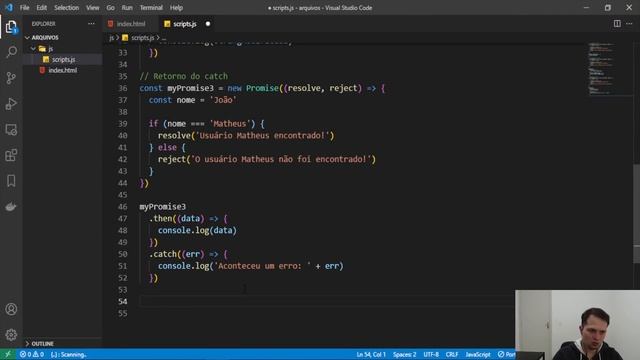Click the code minimap

pos(602,69)
